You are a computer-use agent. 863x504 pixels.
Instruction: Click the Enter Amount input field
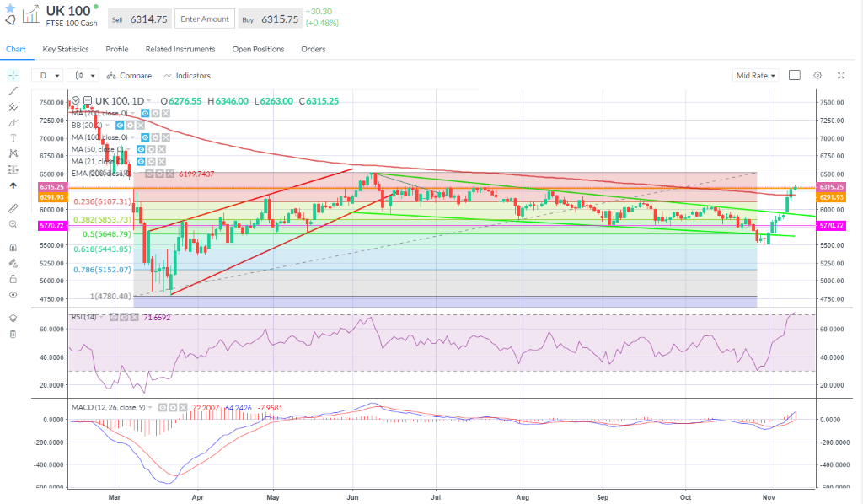tap(205, 19)
